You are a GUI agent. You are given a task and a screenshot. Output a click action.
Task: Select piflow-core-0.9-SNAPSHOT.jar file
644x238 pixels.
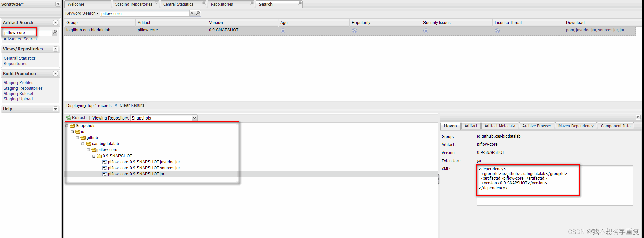tap(136, 174)
